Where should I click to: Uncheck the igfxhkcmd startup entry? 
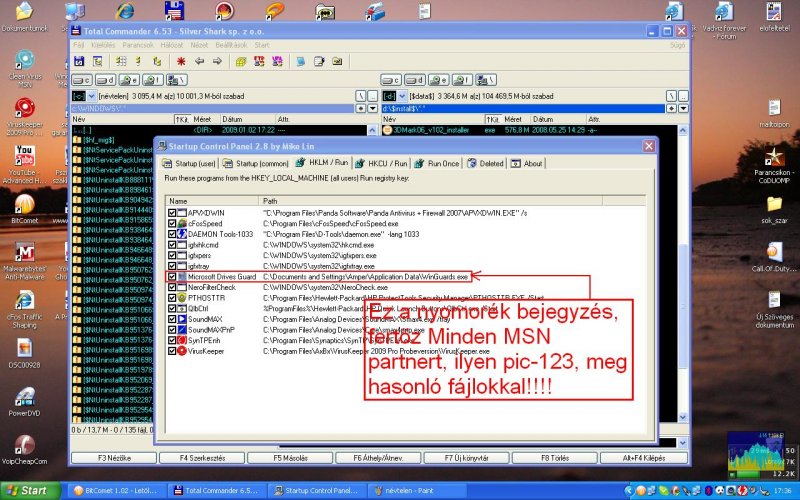172,245
